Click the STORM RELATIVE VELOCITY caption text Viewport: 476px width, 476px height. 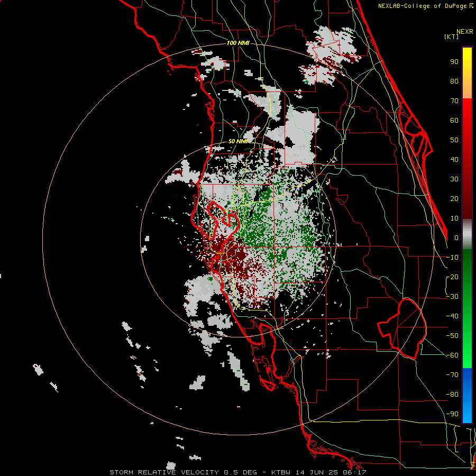point(164,472)
